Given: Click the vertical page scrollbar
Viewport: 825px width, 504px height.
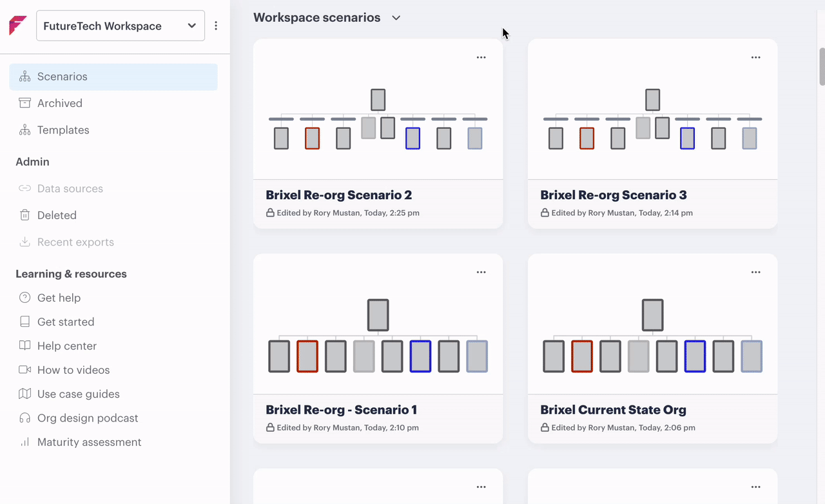Looking at the screenshot, I should tap(821, 66).
